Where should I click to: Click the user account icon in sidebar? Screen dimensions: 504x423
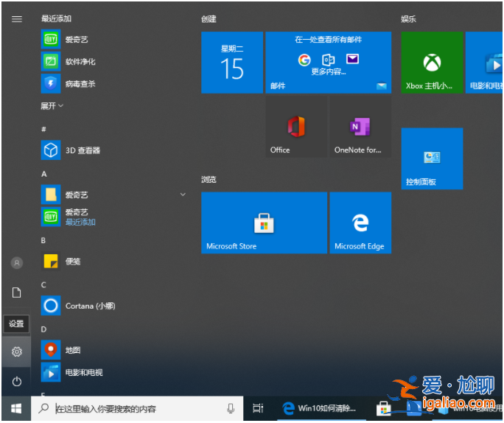pyautogui.click(x=17, y=263)
